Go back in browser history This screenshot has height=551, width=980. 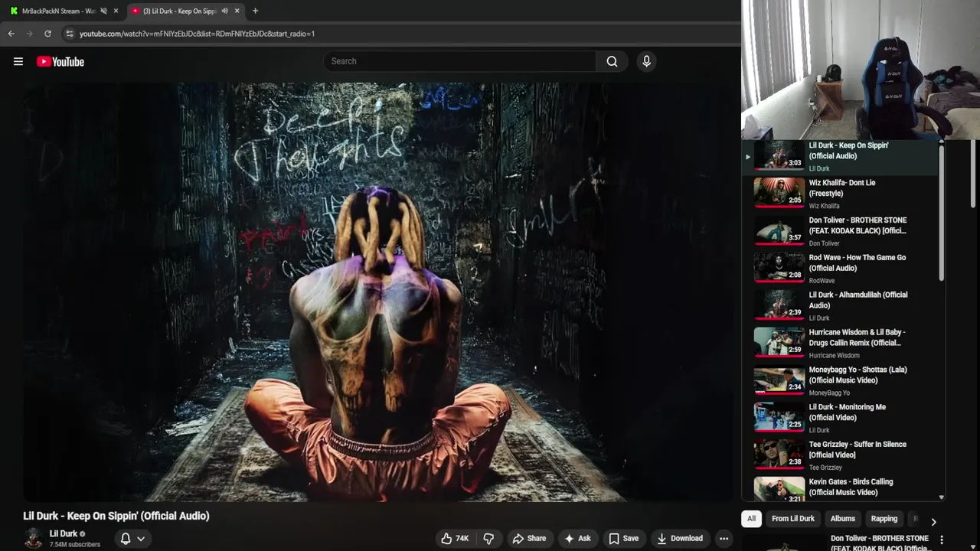coord(11,34)
